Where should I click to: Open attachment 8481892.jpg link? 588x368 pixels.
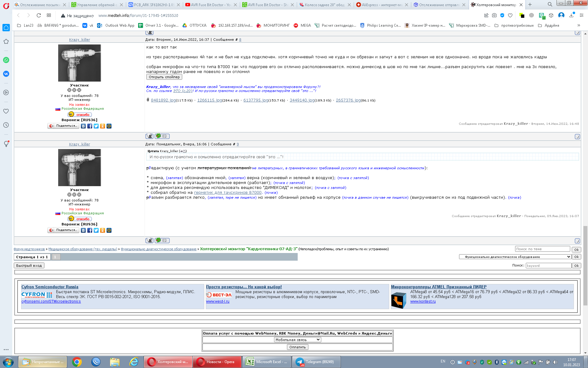tap(163, 100)
